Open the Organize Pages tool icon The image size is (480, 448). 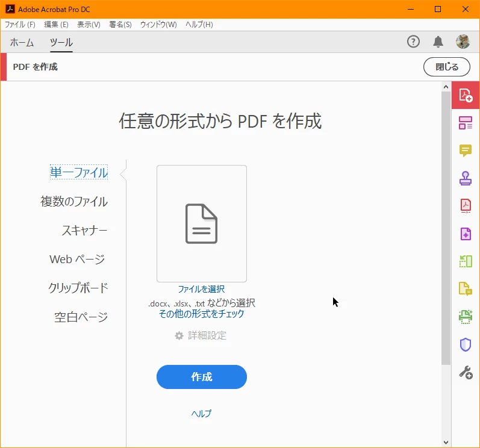[466, 123]
